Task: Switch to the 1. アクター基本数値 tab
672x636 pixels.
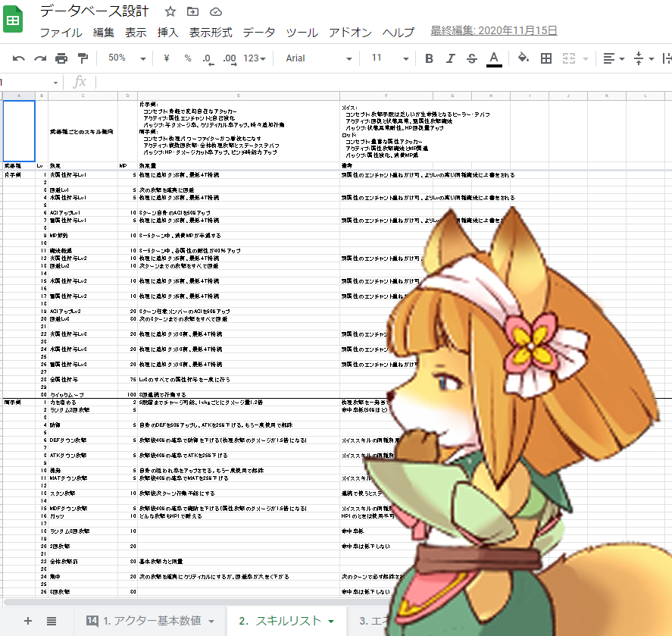Action: [x=152, y=621]
